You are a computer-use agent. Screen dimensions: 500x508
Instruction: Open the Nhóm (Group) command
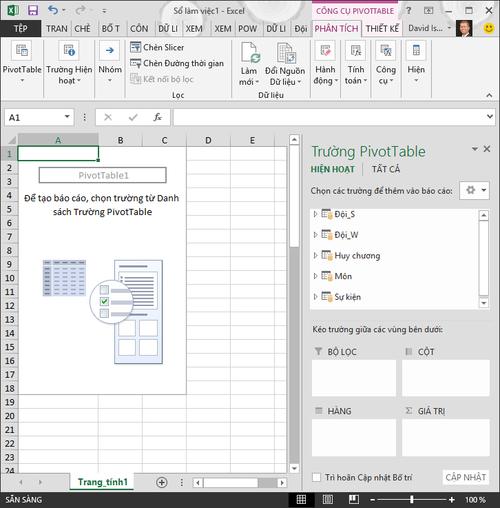tap(110, 62)
